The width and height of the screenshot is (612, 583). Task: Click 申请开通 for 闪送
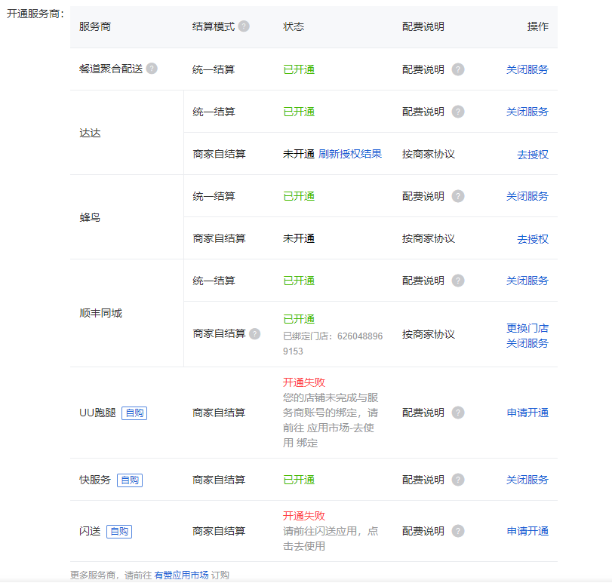[527, 531]
